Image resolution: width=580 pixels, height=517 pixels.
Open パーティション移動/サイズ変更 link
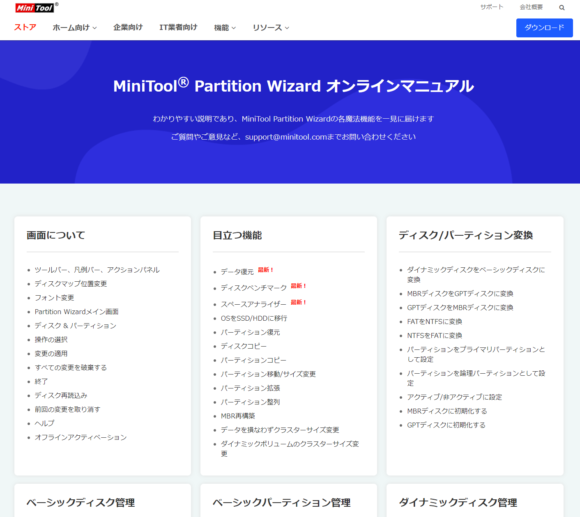(268, 374)
